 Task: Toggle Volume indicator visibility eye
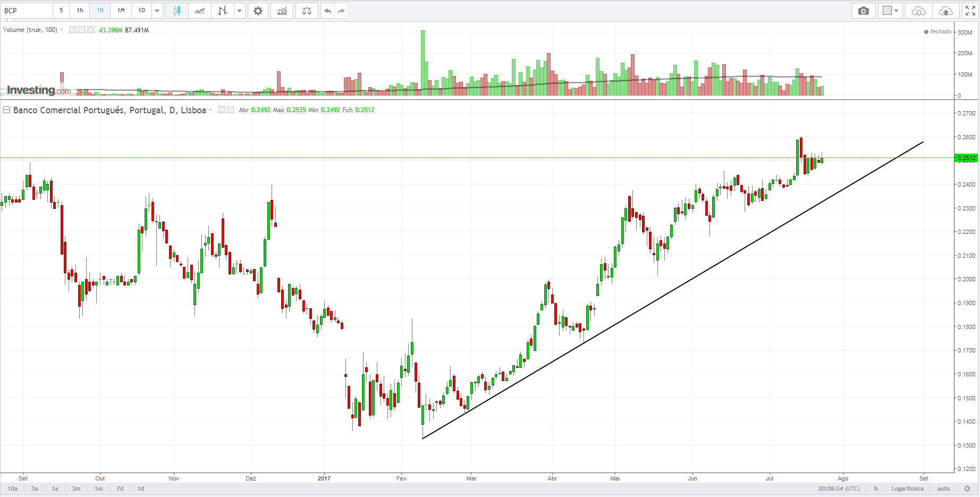(73, 30)
